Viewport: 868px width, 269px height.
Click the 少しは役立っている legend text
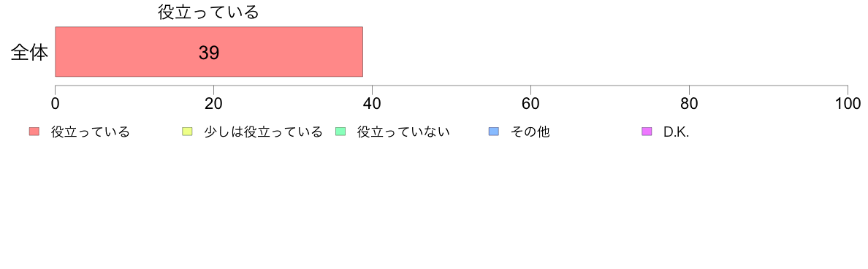263,132
